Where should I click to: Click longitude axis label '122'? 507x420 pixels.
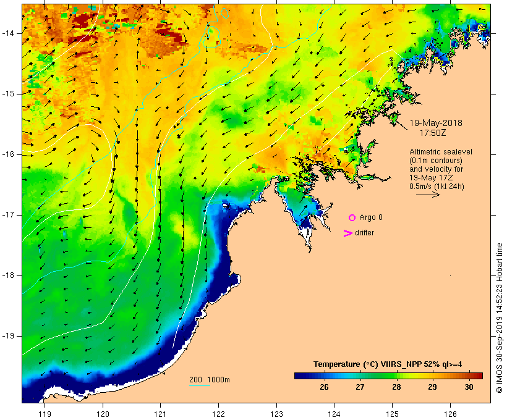pos(219,414)
